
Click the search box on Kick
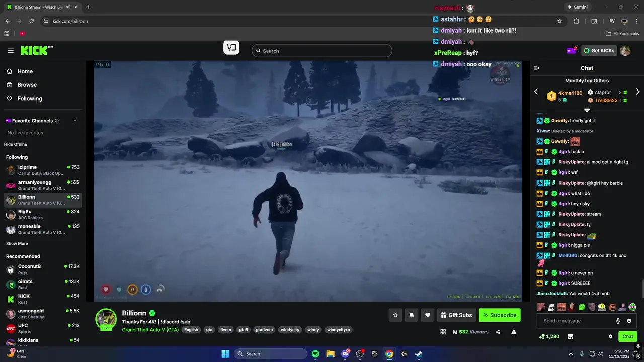(321, 51)
